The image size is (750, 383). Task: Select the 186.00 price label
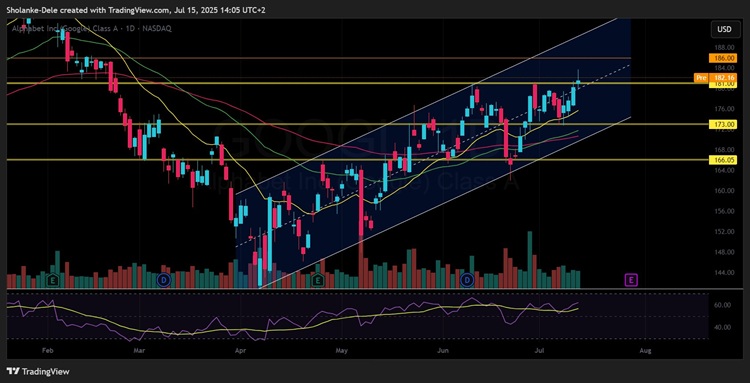pos(722,58)
